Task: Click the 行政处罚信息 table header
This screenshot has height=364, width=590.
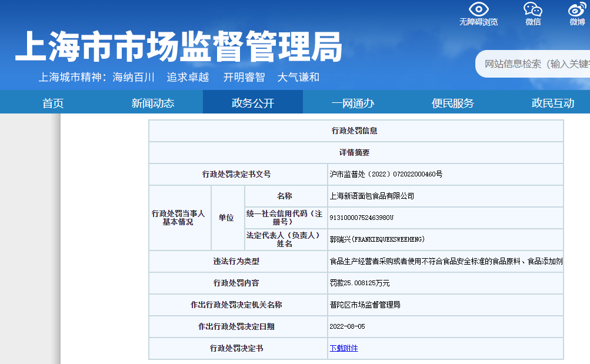Action: 355,131
